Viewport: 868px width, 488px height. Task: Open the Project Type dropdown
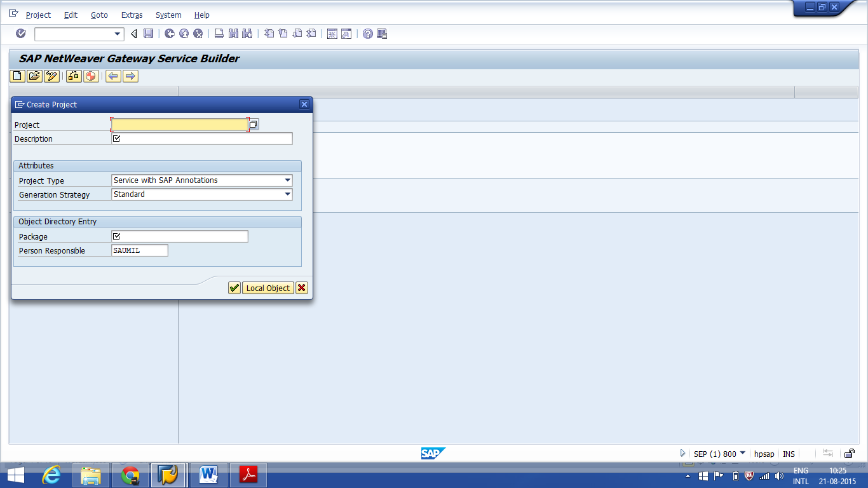287,180
